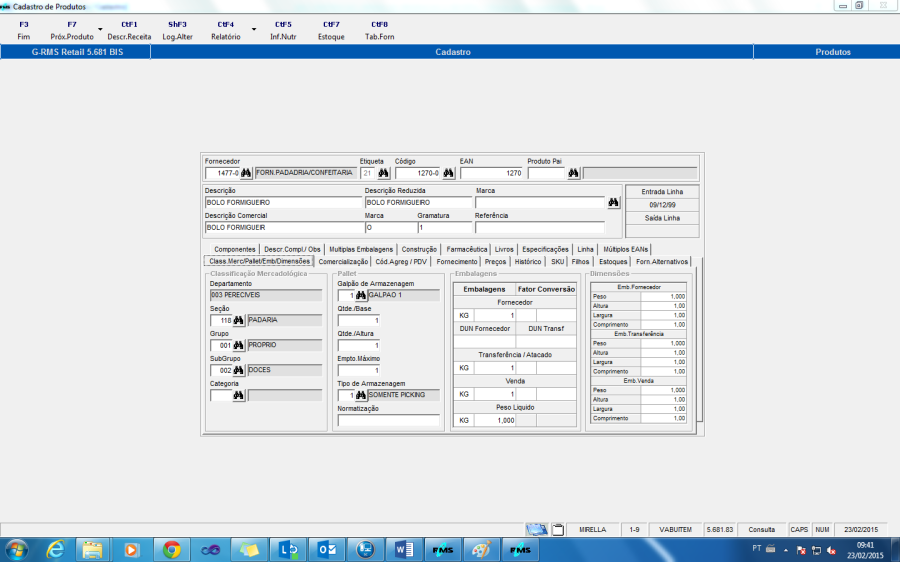
Task: Switch to the Múltiplas Embalagens tab
Action: (x=361, y=249)
